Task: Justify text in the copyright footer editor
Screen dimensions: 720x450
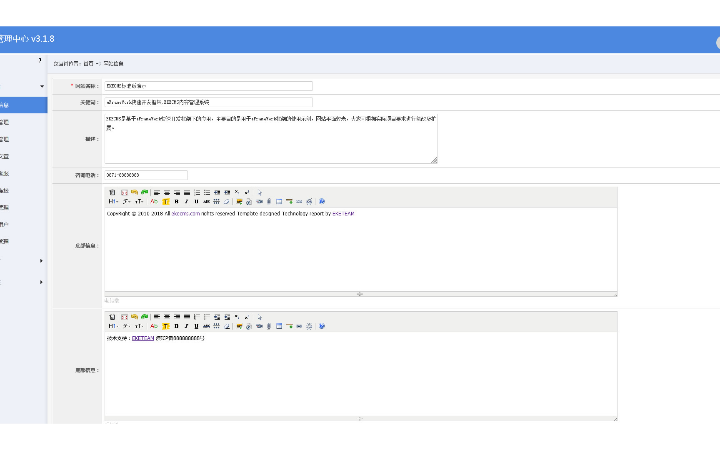Action: 187,192
